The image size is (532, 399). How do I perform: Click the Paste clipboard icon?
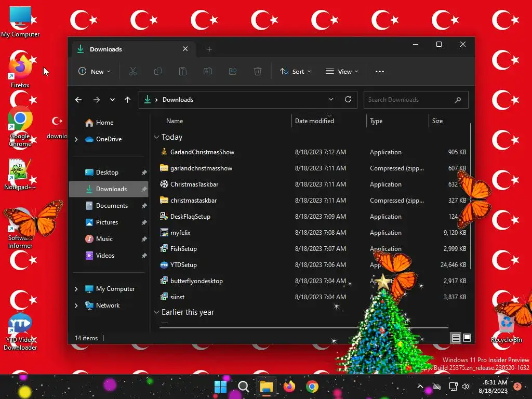point(182,72)
